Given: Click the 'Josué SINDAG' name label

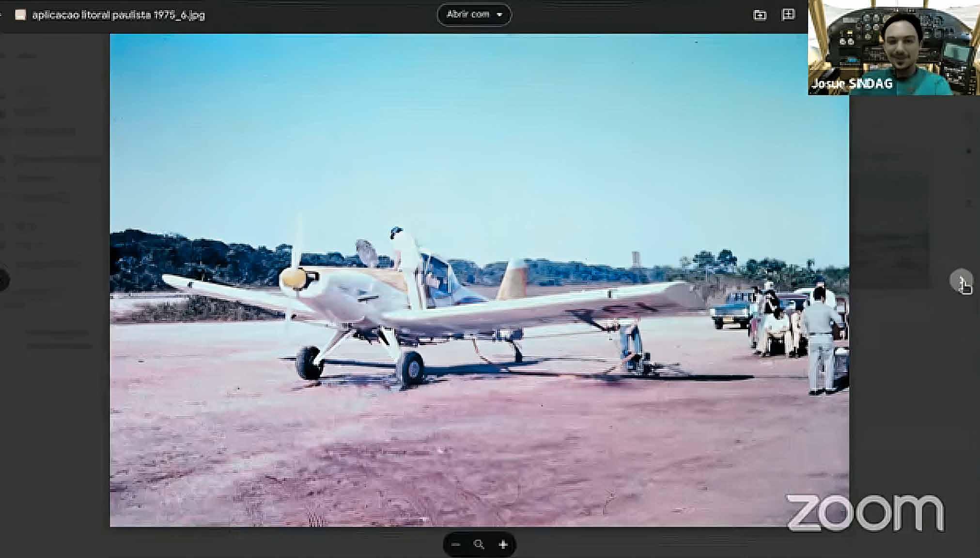Looking at the screenshot, I should pos(852,84).
